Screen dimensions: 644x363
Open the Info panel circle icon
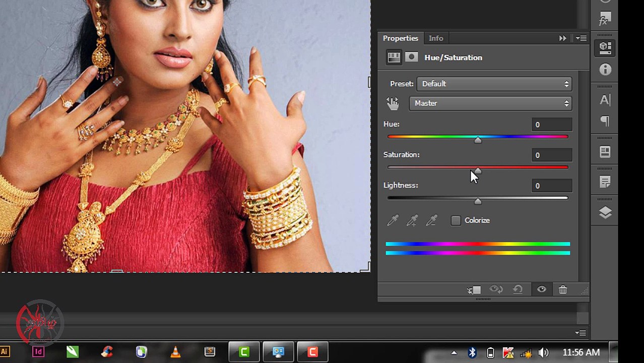(605, 70)
